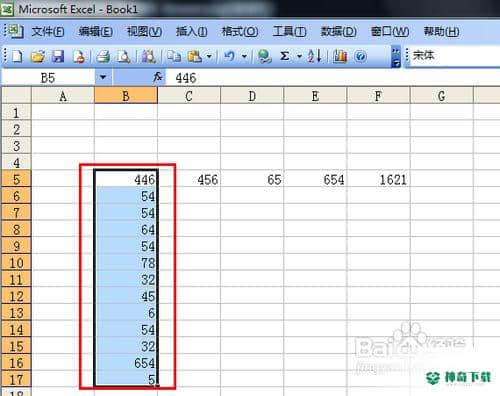Screen dimensions: 500x396
Task: Sort ascending with the A-Z icon
Action: pos(315,56)
